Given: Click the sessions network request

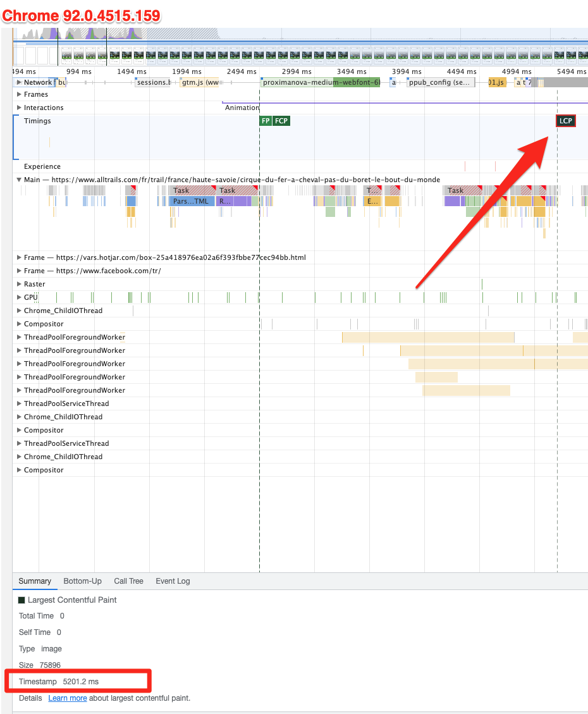Looking at the screenshot, I should (x=153, y=82).
